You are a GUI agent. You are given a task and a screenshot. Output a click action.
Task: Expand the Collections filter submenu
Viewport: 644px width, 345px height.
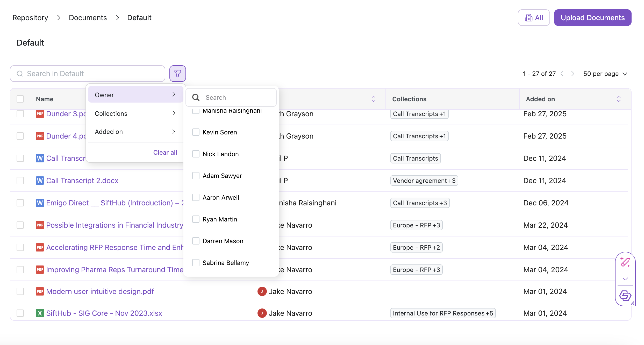[135, 113]
